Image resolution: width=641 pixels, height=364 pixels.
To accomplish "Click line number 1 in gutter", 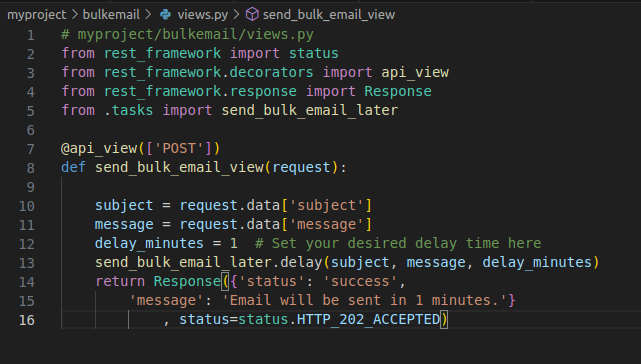I will 31,35.
